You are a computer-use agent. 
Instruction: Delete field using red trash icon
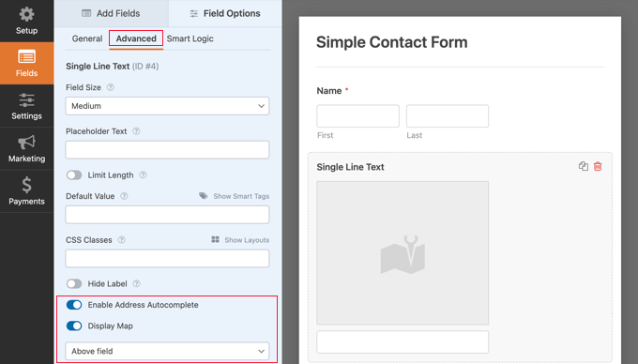[598, 166]
